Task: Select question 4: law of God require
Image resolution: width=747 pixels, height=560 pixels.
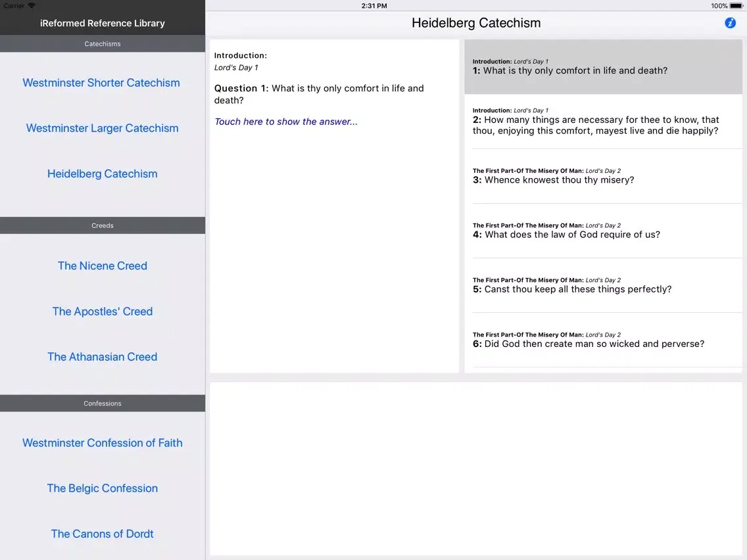Action: [x=603, y=231]
